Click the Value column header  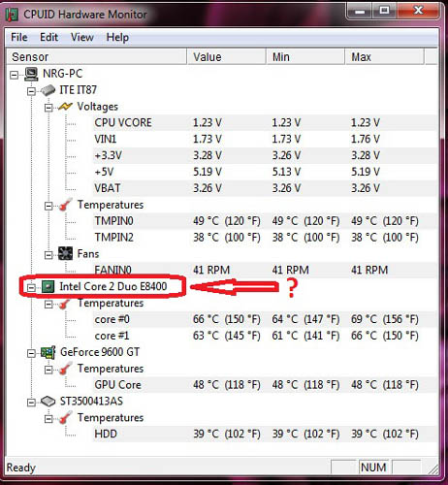click(x=226, y=57)
